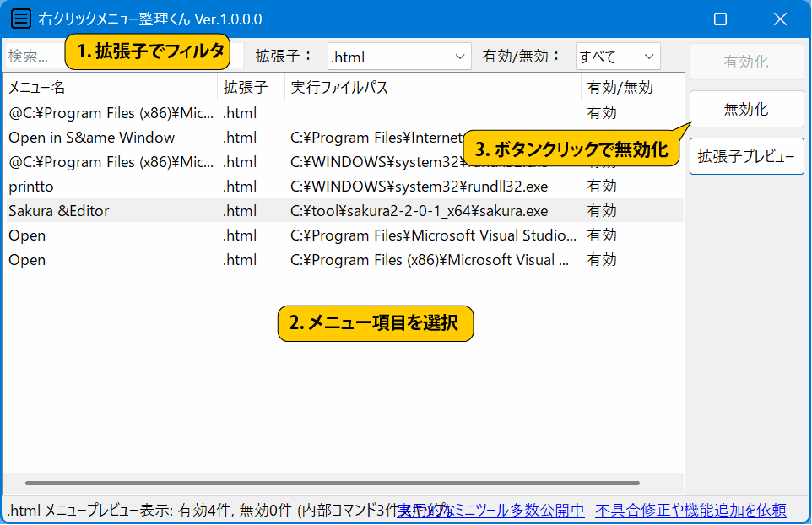Open the hamburger menu icon top-left
The image size is (812, 525).
click(x=20, y=19)
